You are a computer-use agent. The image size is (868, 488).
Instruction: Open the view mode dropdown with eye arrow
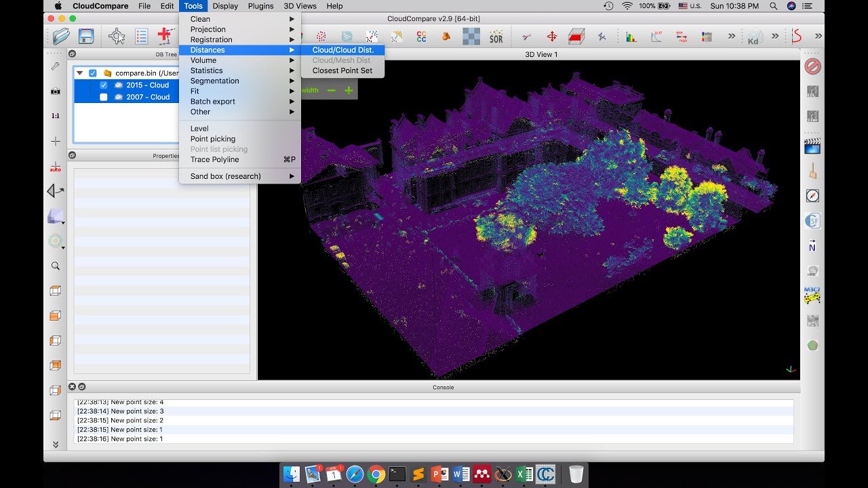click(x=56, y=192)
